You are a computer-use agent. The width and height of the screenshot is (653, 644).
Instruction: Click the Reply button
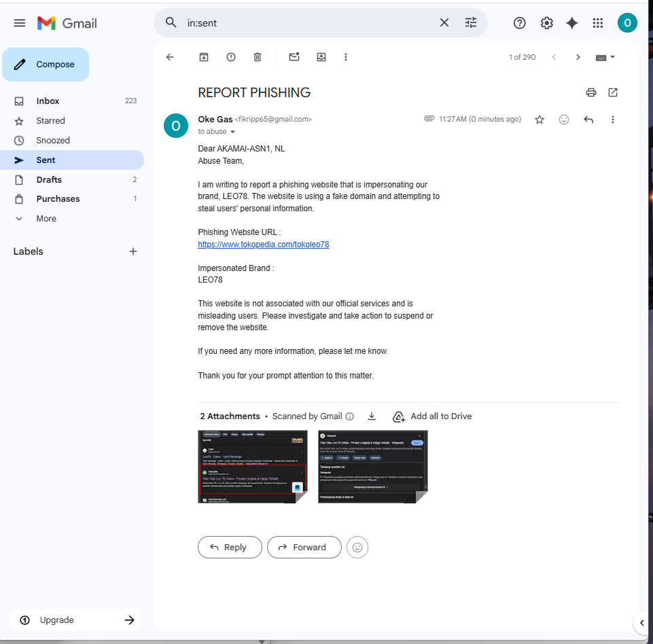pyautogui.click(x=230, y=547)
